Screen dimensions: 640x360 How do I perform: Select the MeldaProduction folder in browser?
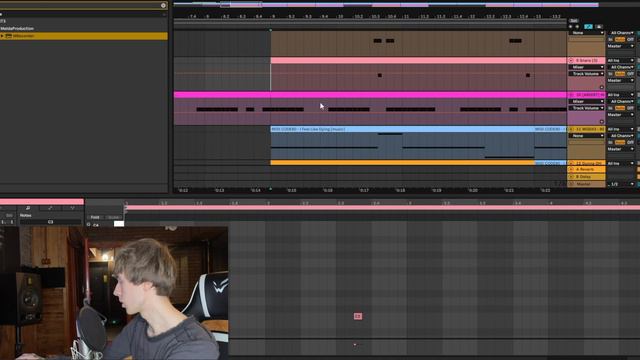click(x=17, y=29)
